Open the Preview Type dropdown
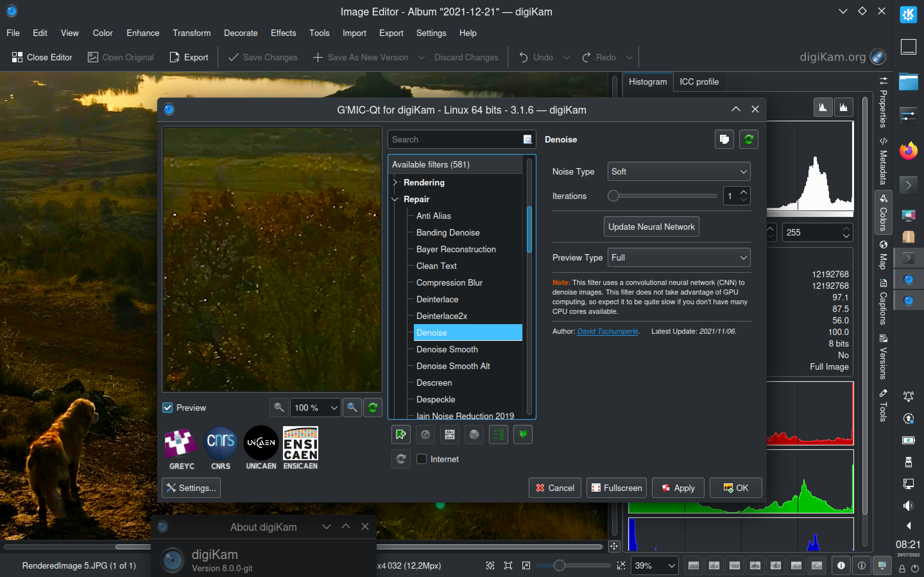Viewport: 924px width, 577px height. tap(679, 258)
